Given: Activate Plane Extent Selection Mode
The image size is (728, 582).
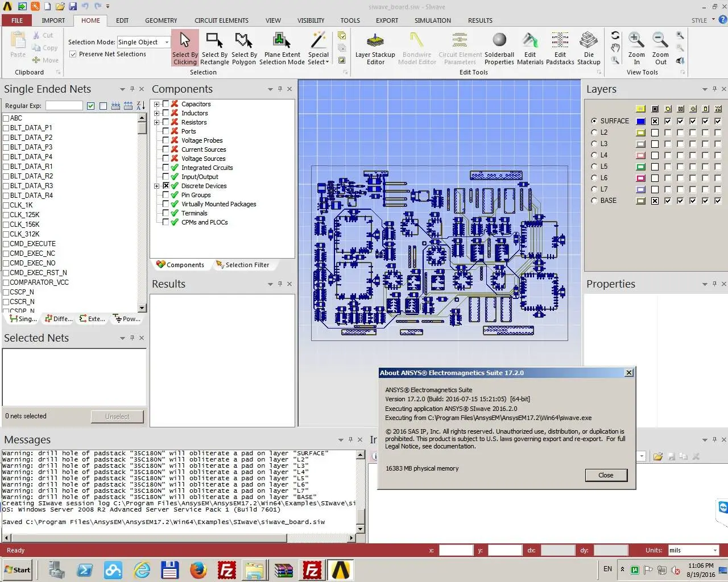Looking at the screenshot, I should [282, 48].
